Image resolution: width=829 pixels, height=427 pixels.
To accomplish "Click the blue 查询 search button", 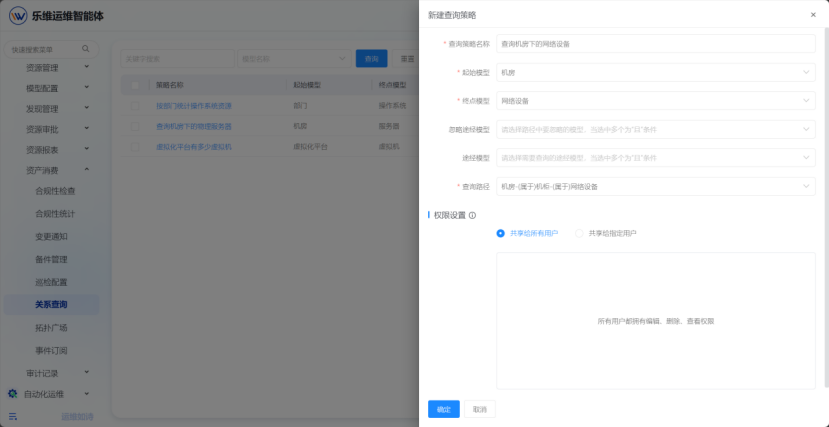I will pos(372,59).
